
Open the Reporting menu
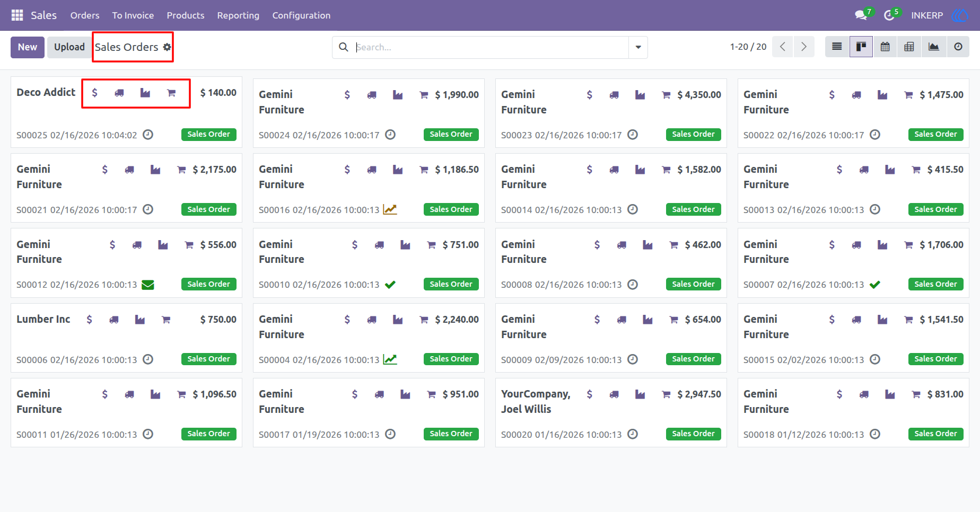[x=238, y=15]
